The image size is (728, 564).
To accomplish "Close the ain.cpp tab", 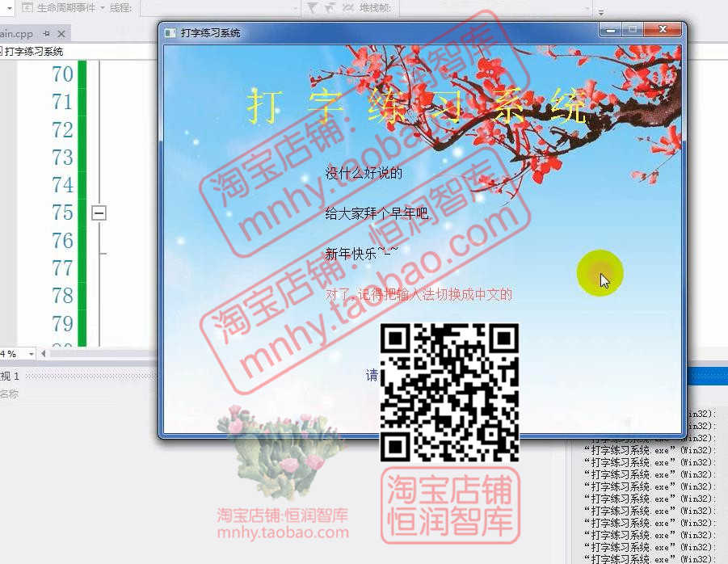I will 61,34.
